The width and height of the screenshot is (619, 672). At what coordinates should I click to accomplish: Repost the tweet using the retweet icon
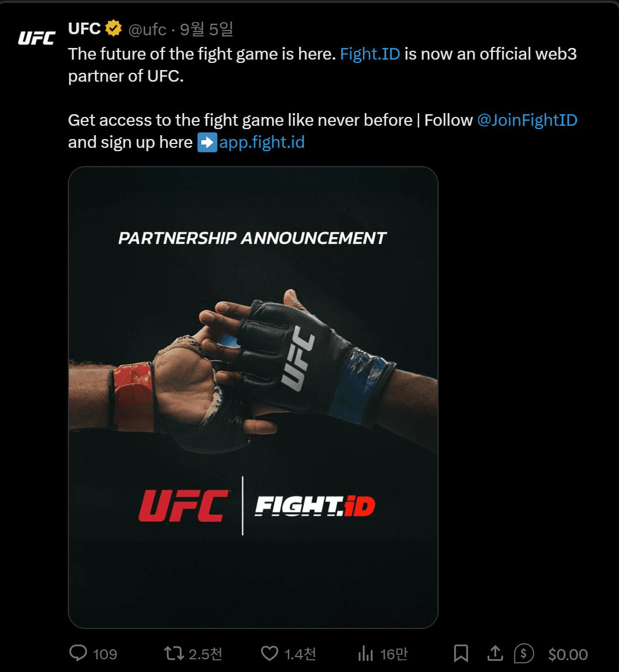[174, 654]
